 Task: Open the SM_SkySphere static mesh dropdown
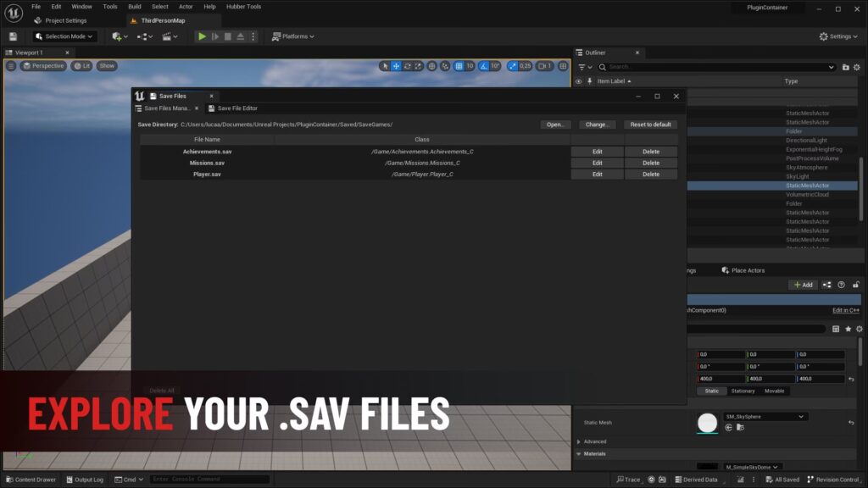coord(765,417)
